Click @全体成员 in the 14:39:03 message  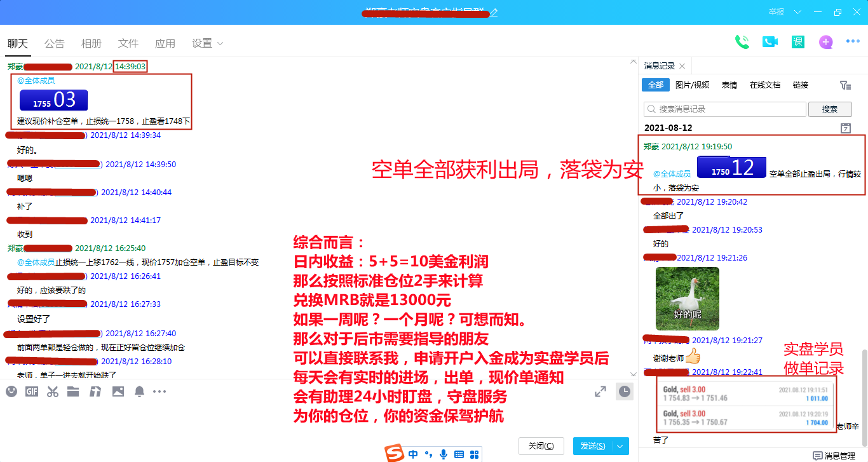tap(36, 81)
